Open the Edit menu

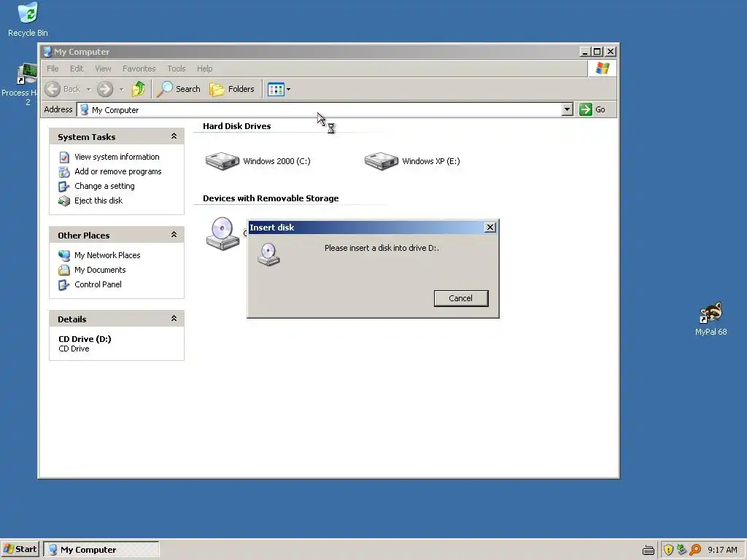(77, 69)
